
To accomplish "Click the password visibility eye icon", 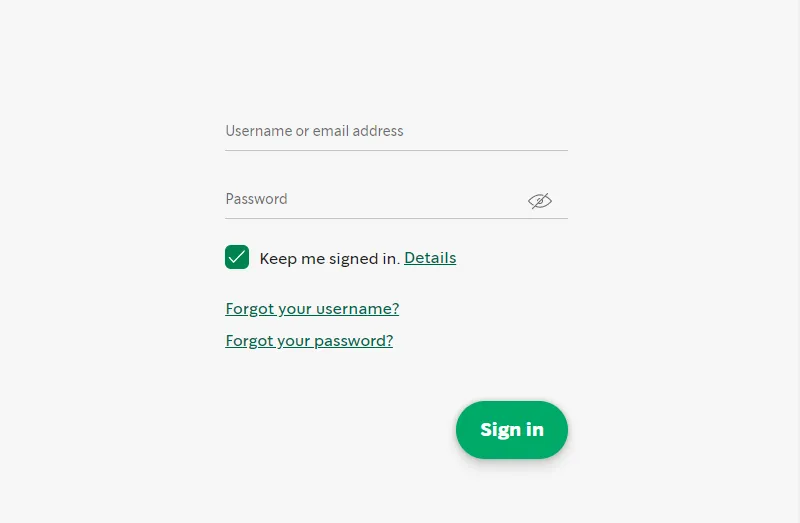I will click(x=540, y=201).
